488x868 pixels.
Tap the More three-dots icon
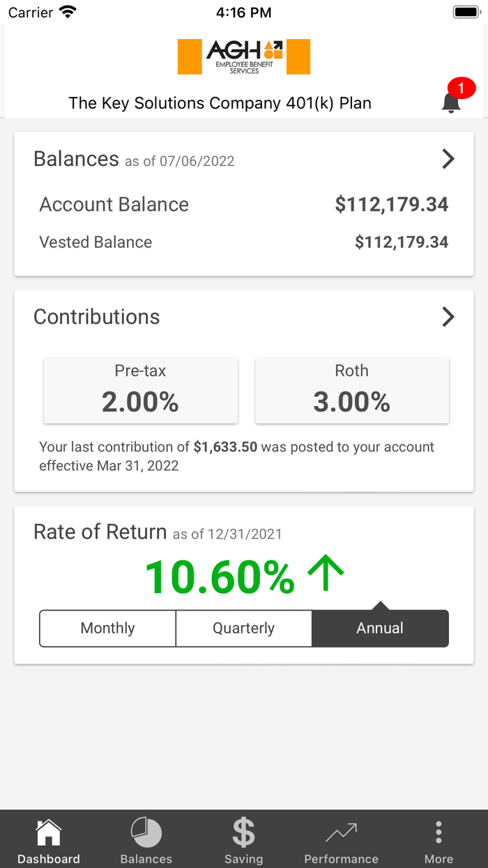pyautogui.click(x=439, y=832)
